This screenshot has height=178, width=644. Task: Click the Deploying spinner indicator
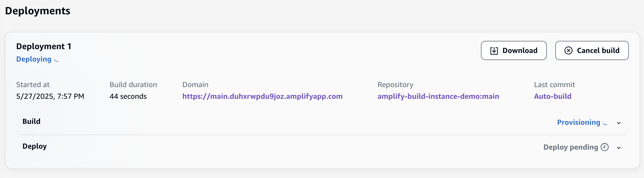pos(56,60)
